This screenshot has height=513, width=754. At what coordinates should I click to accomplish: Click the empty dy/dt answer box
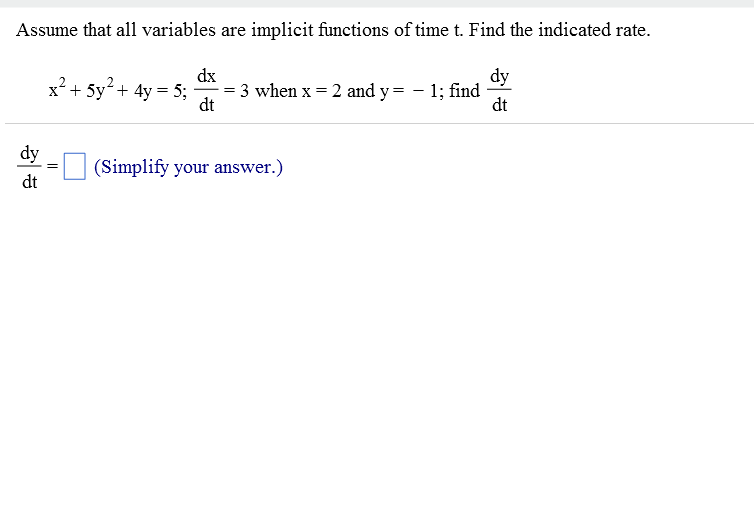coord(75,166)
